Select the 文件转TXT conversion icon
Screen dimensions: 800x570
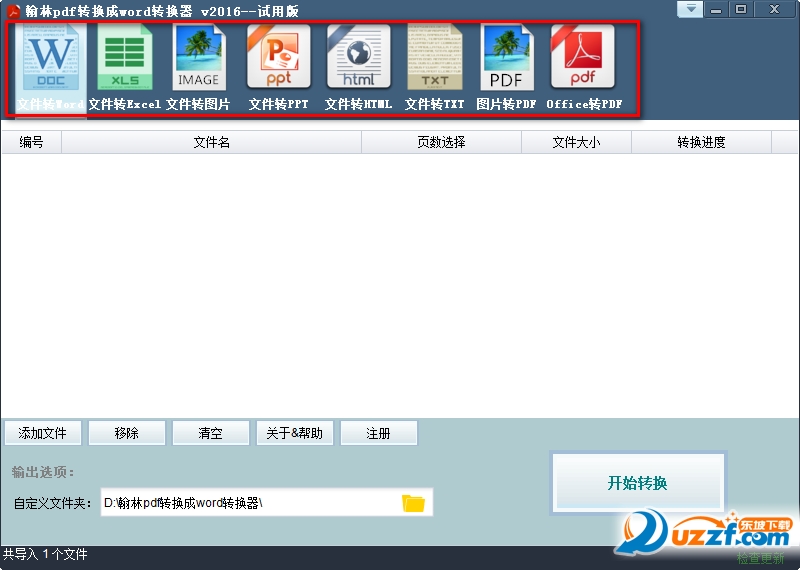point(435,58)
